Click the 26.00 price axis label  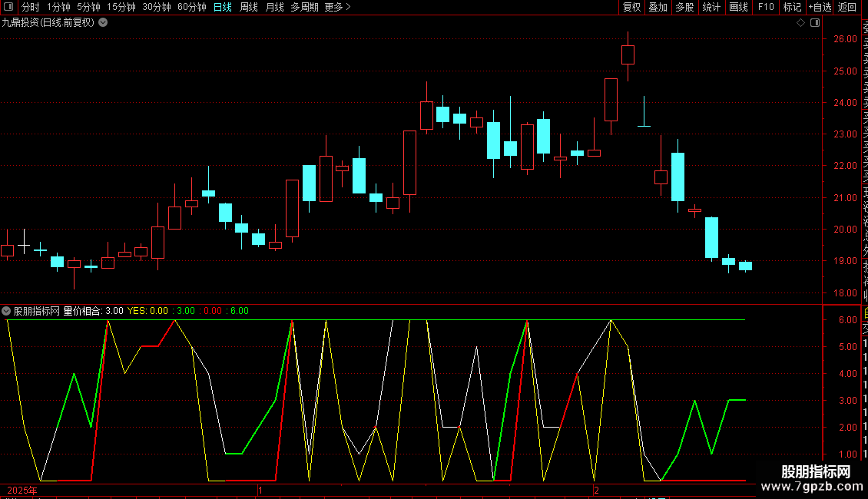(845, 38)
